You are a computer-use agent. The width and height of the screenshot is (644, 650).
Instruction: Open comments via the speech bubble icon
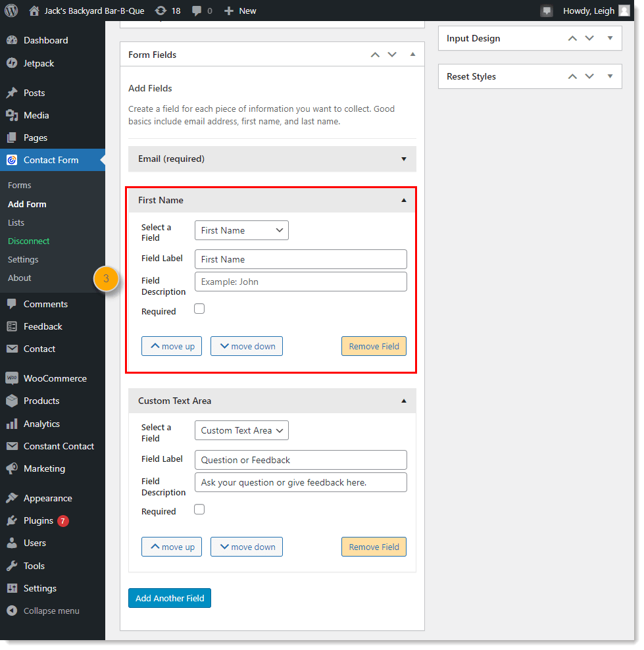(x=197, y=10)
